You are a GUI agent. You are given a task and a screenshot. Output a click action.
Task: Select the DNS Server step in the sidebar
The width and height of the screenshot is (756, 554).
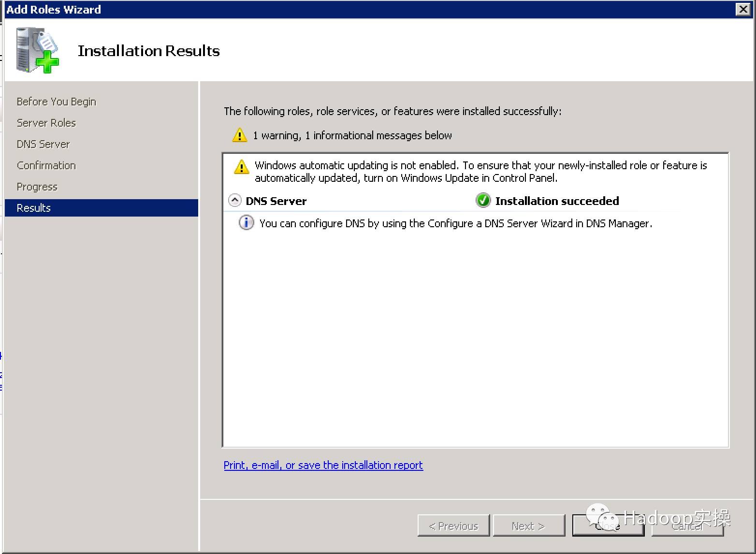pyautogui.click(x=43, y=144)
